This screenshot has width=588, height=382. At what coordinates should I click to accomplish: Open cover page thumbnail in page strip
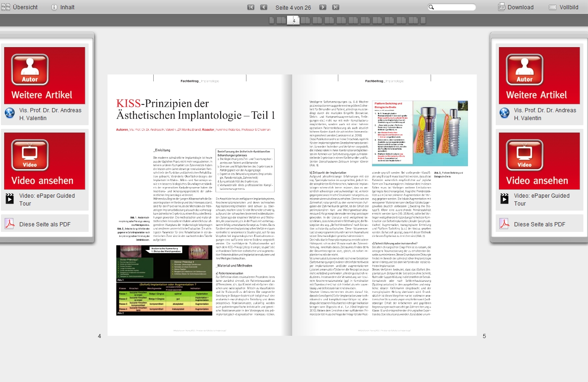272,20
